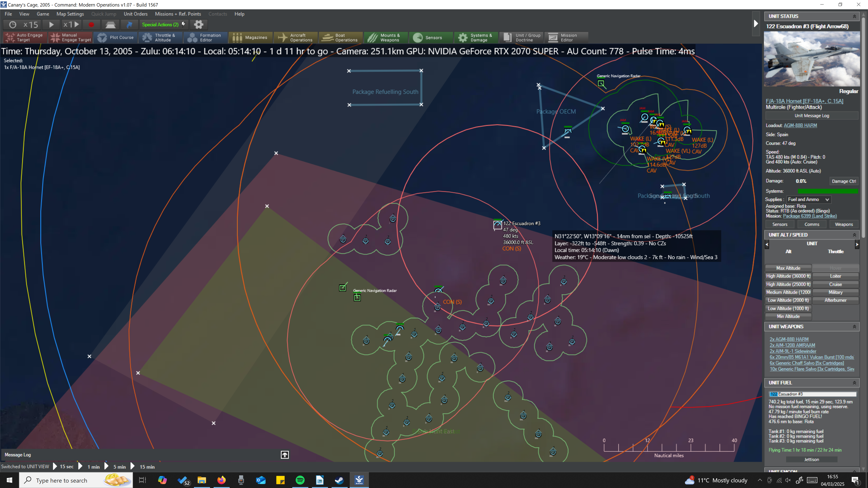Select Low Altitude (2000 ft) preset
The height and width of the screenshot is (488, 868).
[788, 300]
